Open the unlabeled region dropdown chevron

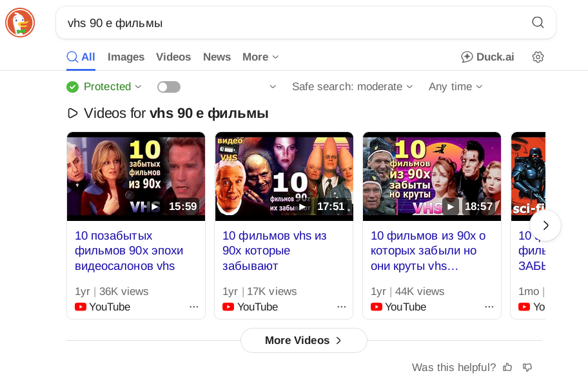(x=273, y=86)
